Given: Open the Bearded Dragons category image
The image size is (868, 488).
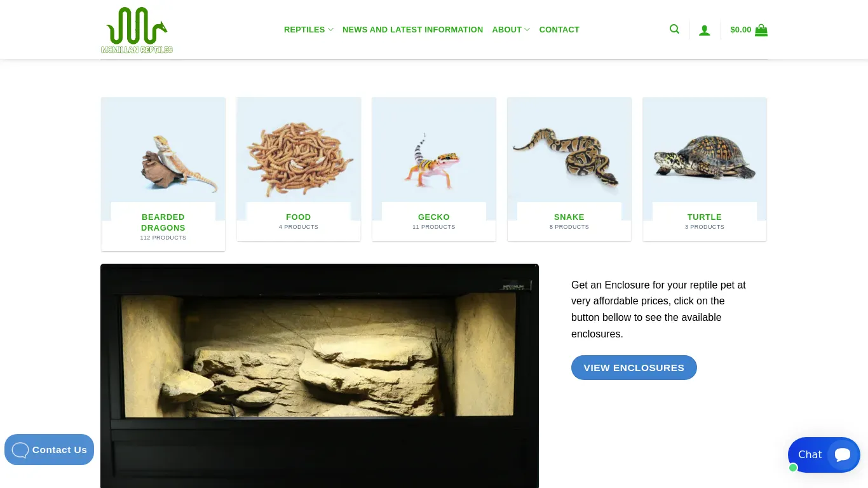Looking at the screenshot, I should tap(163, 159).
